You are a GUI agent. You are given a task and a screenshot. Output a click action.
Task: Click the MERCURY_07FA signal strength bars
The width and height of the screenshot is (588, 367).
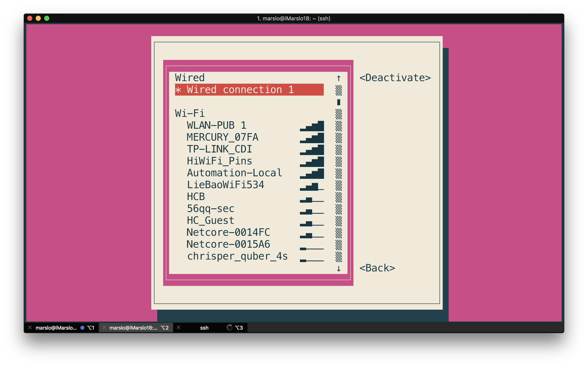point(312,138)
